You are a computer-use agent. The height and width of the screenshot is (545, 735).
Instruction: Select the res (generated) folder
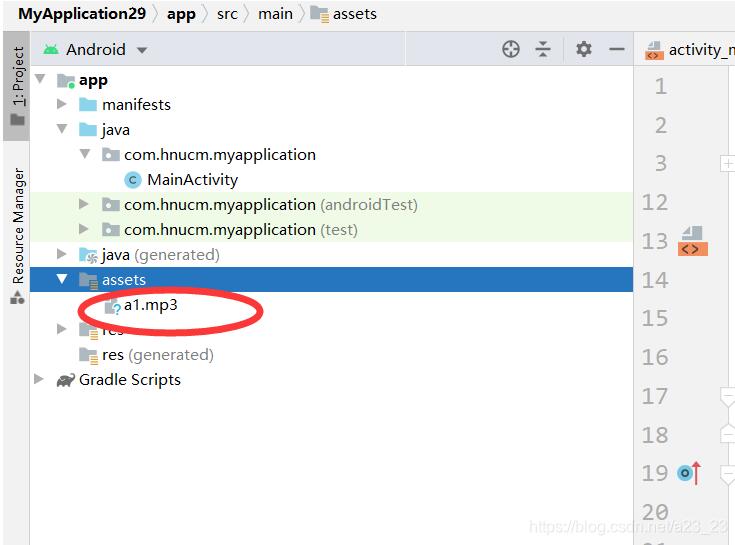coord(146,355)
